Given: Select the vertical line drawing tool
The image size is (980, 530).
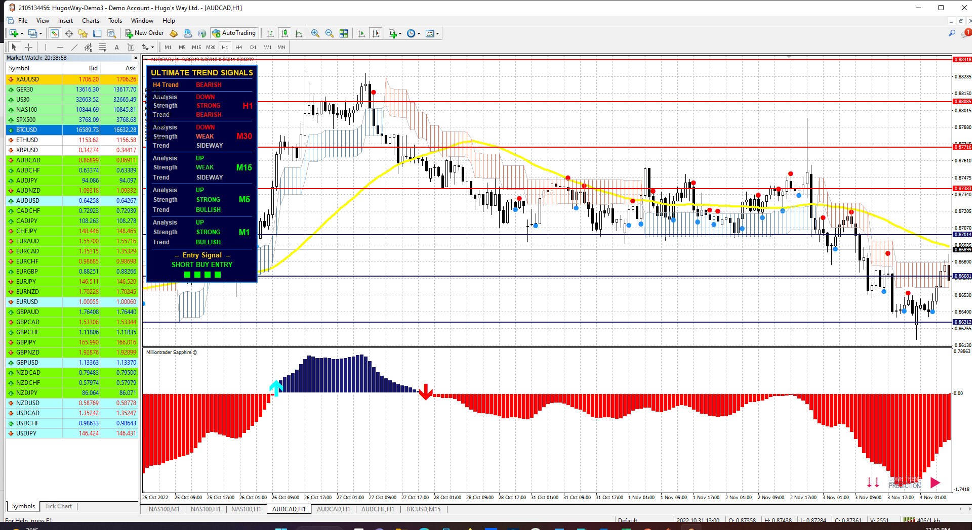Looking at the screenshot, I should [x=46, y=47].
